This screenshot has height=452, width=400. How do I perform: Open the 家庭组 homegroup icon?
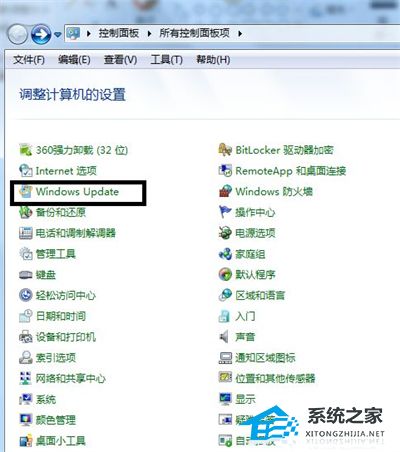[x=225, y=254]
